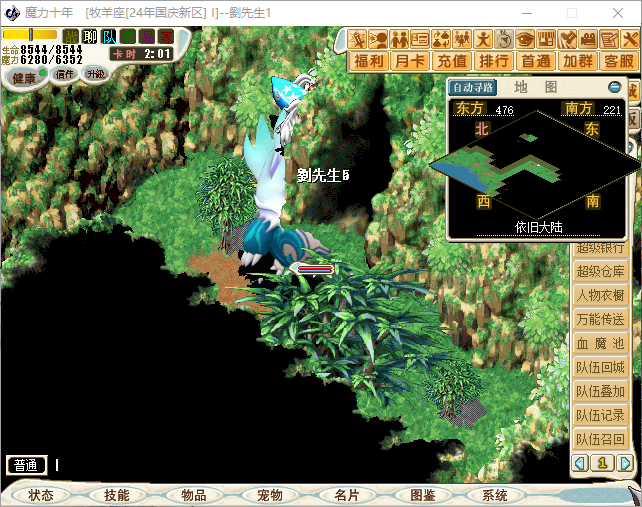Image resolution: width=642 pixels, height=507 pixels.
Task: Click the 自动寻路 auto pathfinding button
Action: (473, 87)
